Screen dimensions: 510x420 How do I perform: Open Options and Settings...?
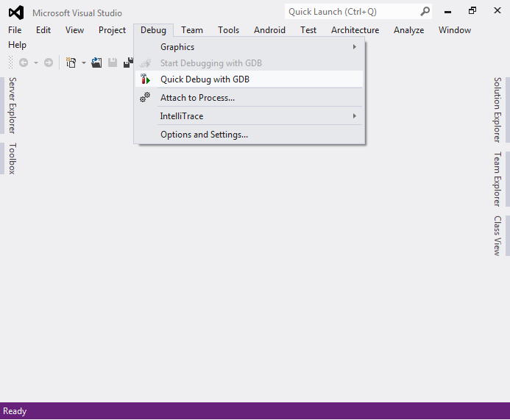point(249,135)
